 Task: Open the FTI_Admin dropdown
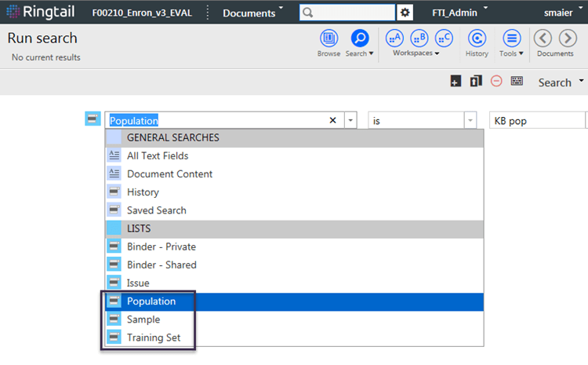click(459, 13)
